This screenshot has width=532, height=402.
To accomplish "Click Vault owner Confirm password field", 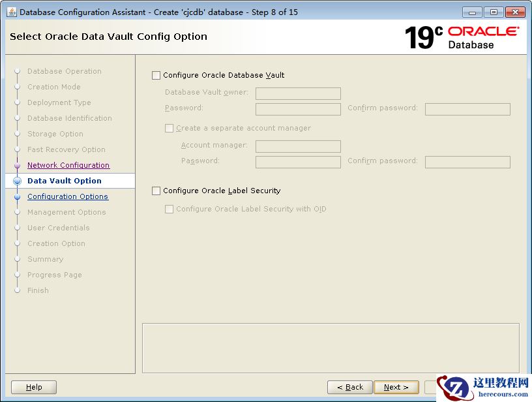I will point(467,109).
